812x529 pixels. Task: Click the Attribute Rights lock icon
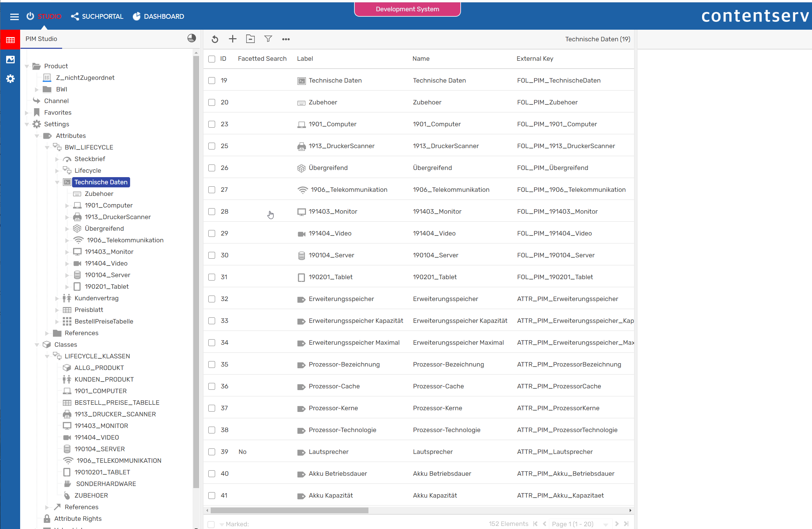[x=47, y=519]
